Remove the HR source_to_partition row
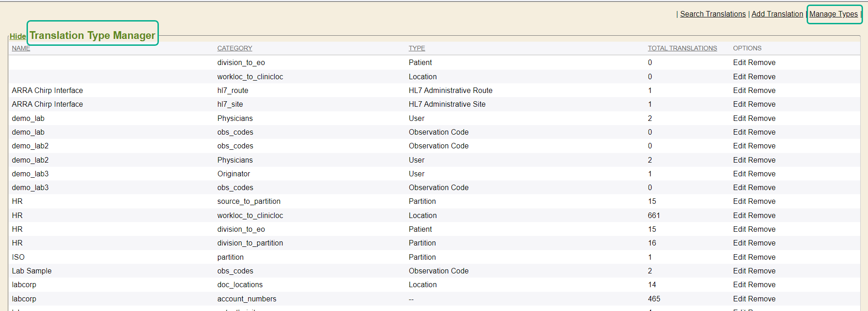868x311 pixels. tap(763, 202)
